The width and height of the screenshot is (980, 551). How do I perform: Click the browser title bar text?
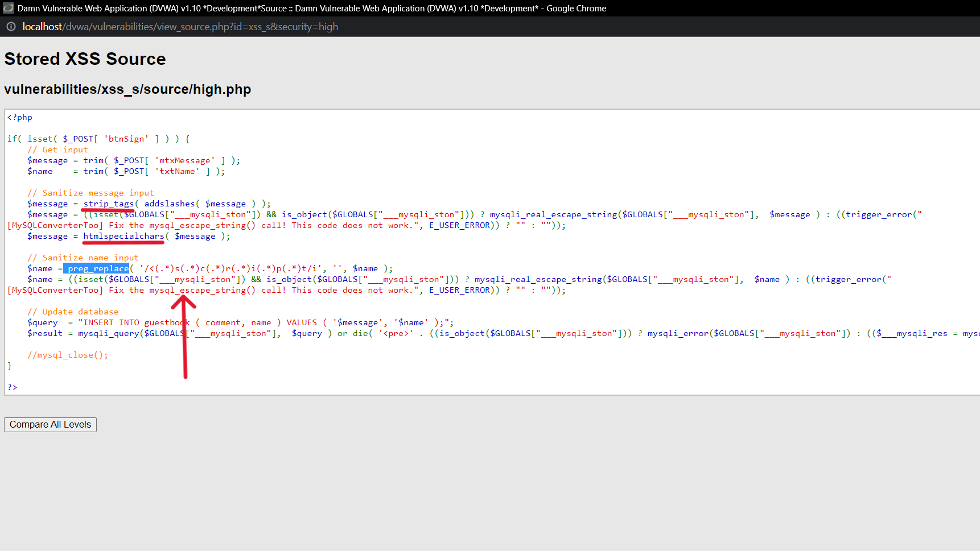[x=310, y=8]
